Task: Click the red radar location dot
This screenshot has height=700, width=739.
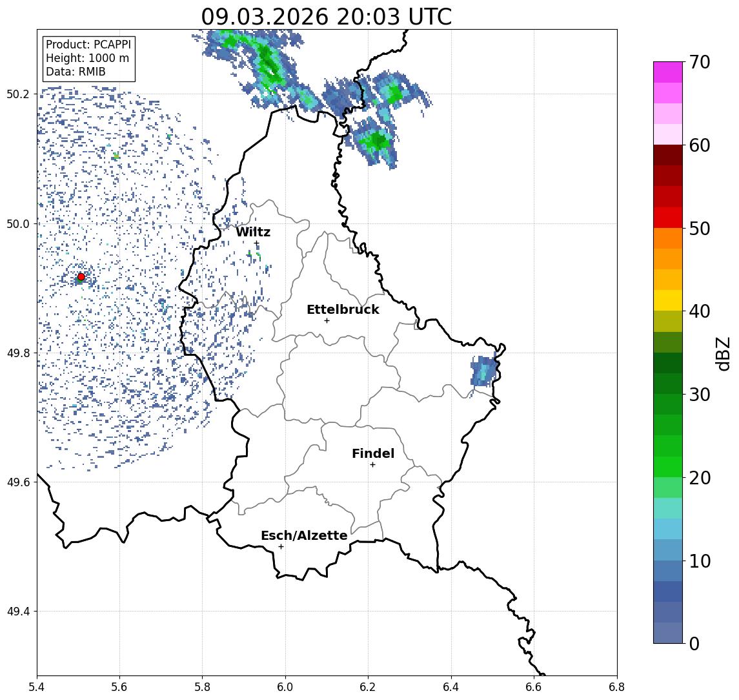Action: click(x=81, y=277)
